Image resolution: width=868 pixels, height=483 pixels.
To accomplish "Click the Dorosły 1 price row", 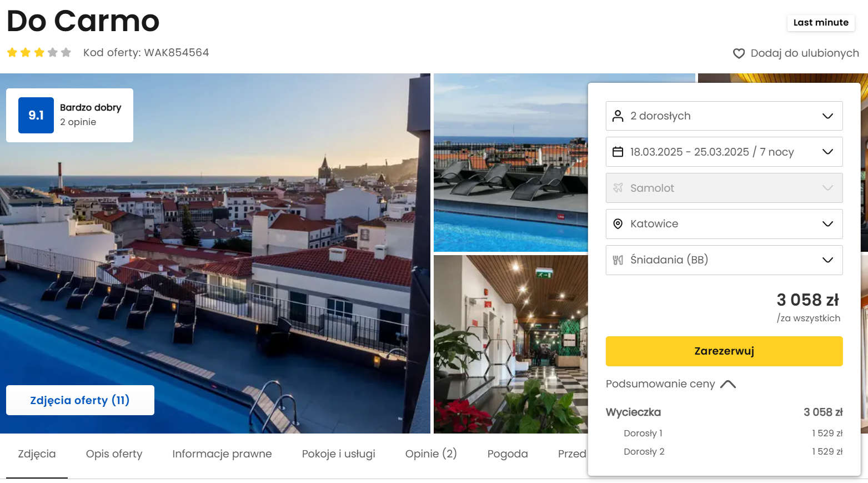I will point(733,433).
